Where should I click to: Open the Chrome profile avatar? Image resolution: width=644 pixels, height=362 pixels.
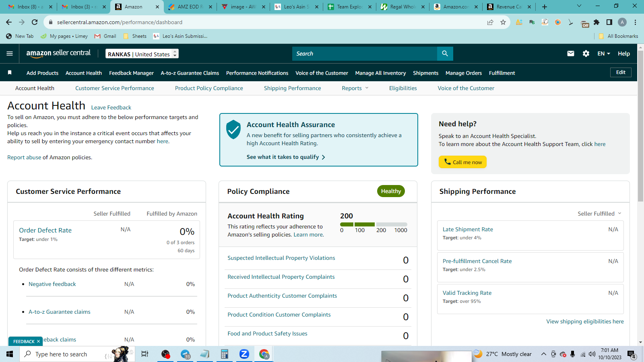[x=622, y=22]
